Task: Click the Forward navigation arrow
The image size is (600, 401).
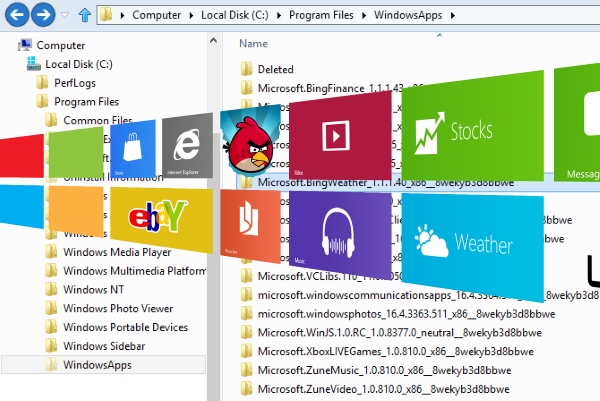Action: coord(42,15)
